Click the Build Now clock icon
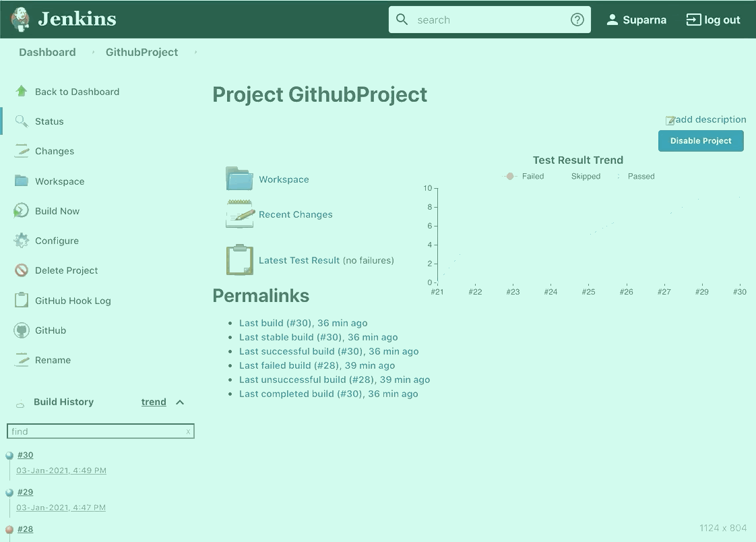The image size is (756, 542). tap(21, 211)
